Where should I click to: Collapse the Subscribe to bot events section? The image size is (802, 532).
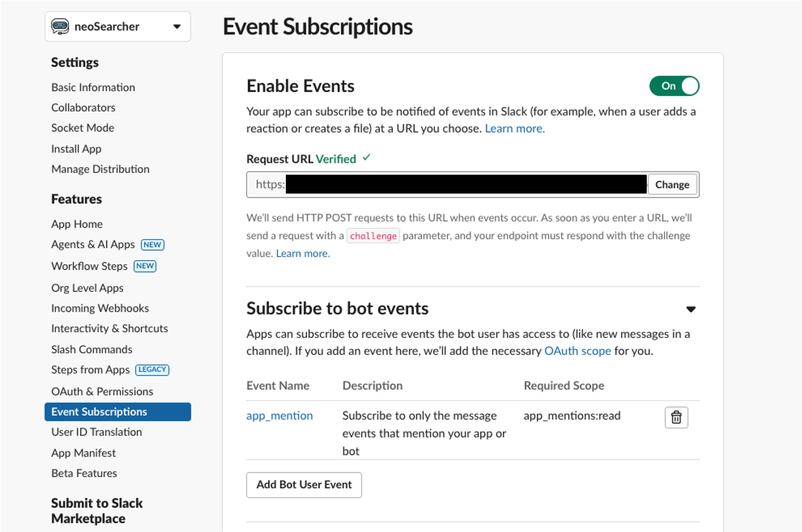point(691,309)
